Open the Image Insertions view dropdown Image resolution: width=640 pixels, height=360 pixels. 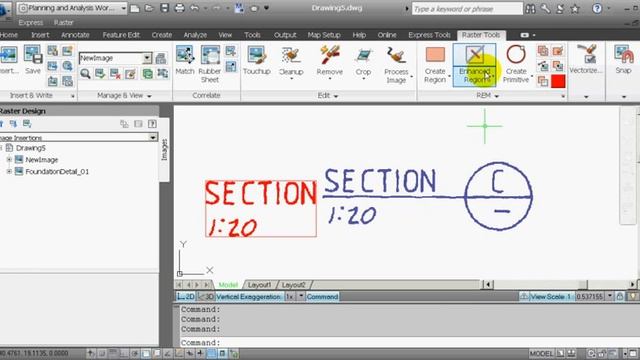(x=153, y=138)
